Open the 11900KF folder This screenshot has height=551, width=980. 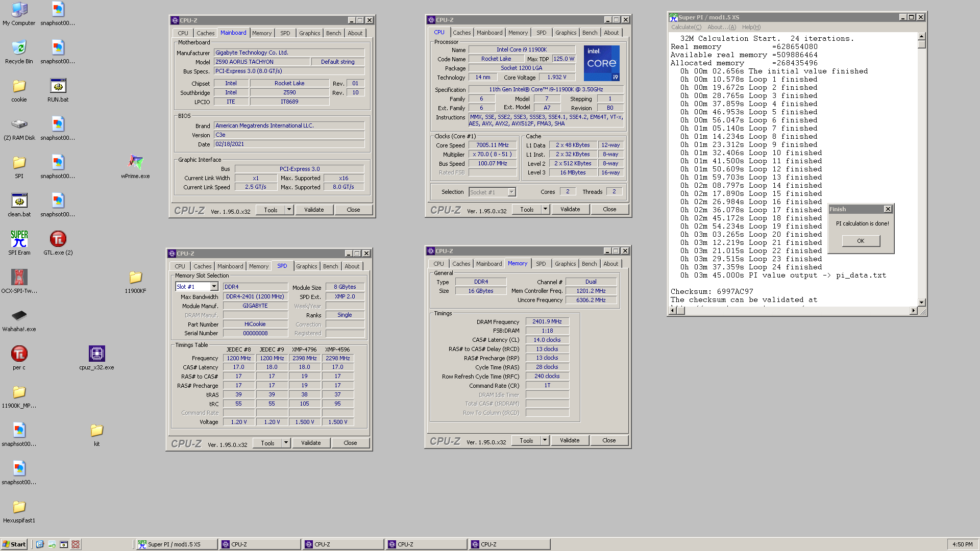(135, 282)
